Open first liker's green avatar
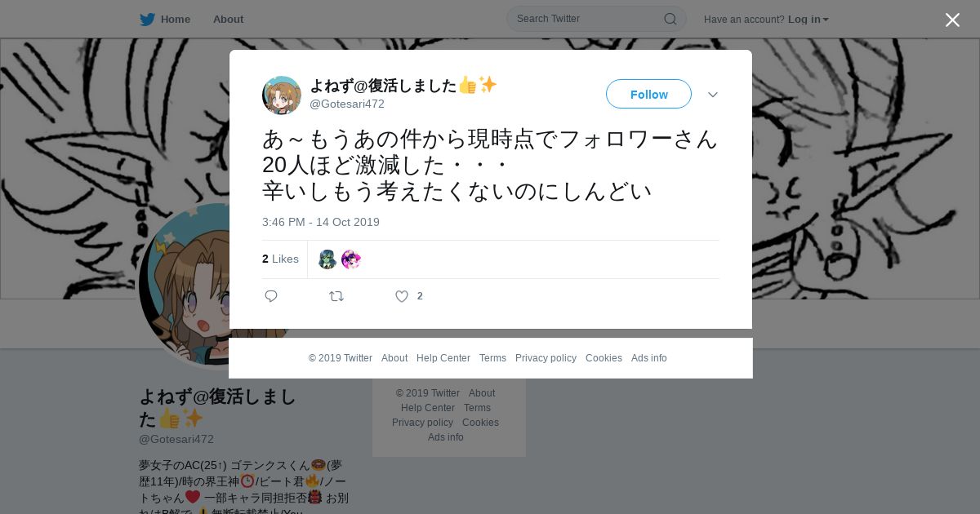 click(x=327, y=259)
